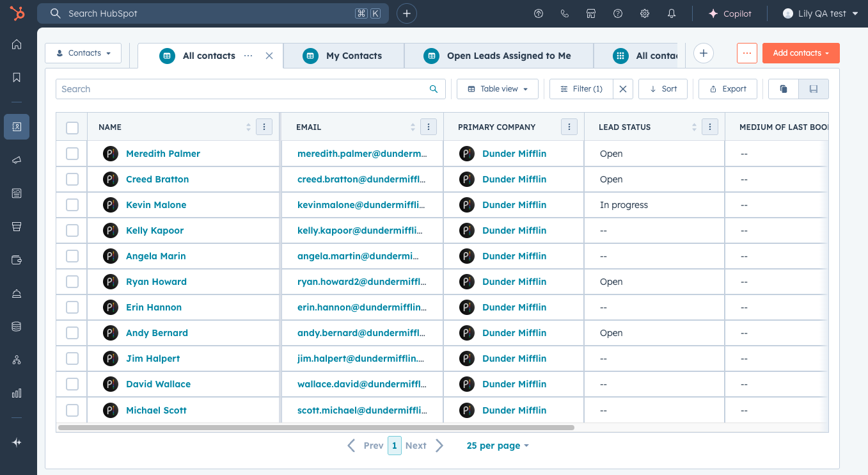Open the Primary Company column options menu
The width and height of the screenshot is (868, 475).
[569, 127]
